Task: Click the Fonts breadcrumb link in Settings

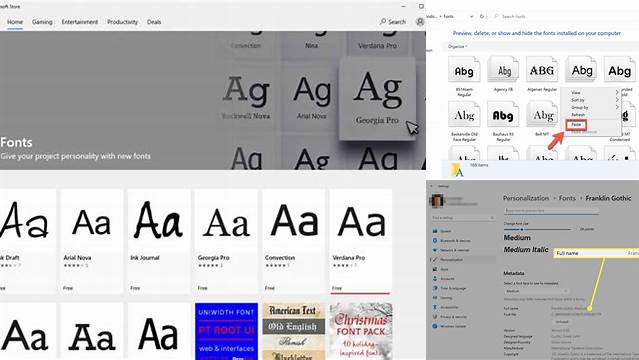Action: (x=567, y=198)
